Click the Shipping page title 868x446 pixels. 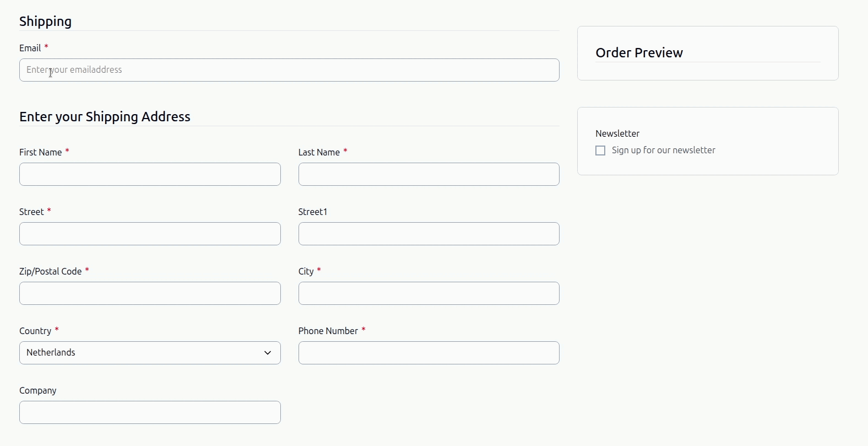[45, 22]
